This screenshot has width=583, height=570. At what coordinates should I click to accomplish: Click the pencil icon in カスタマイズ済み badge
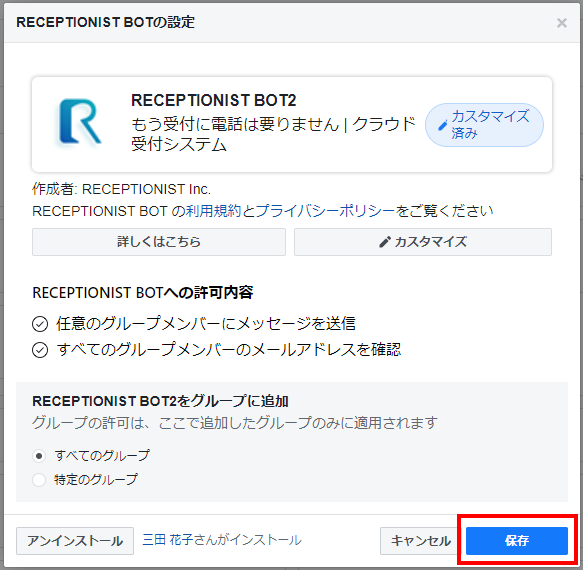(x=442, y=126)
